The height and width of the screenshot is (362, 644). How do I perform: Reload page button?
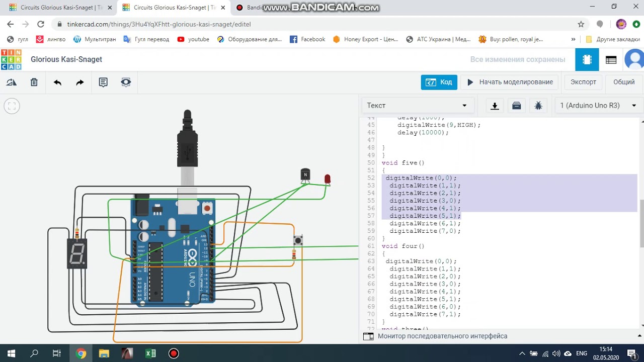(41, 24)
